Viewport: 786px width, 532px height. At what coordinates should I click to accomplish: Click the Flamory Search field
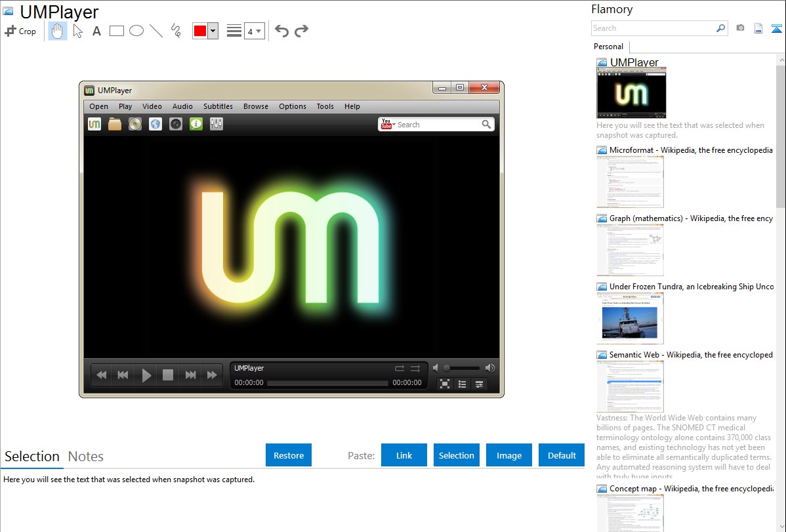(653, 28)
